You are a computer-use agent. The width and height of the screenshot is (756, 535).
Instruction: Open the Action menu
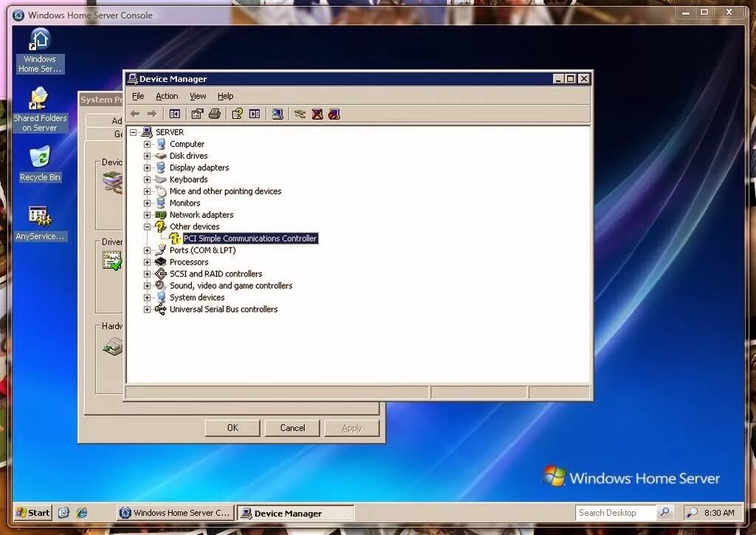(167, 96)
